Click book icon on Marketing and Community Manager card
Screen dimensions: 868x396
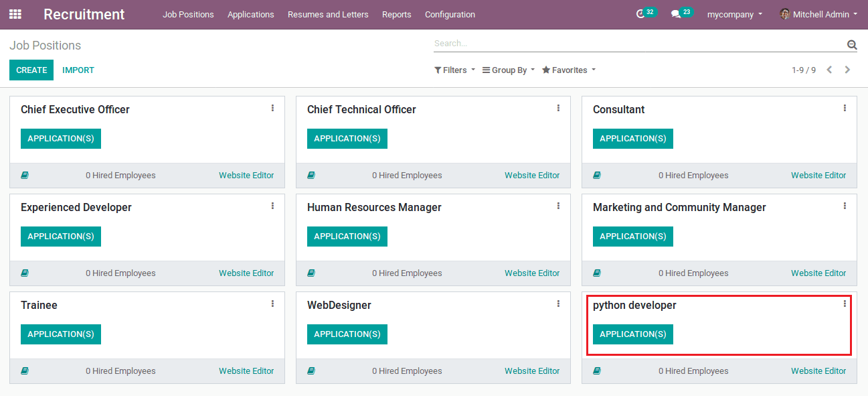click(x=597, y=273)
